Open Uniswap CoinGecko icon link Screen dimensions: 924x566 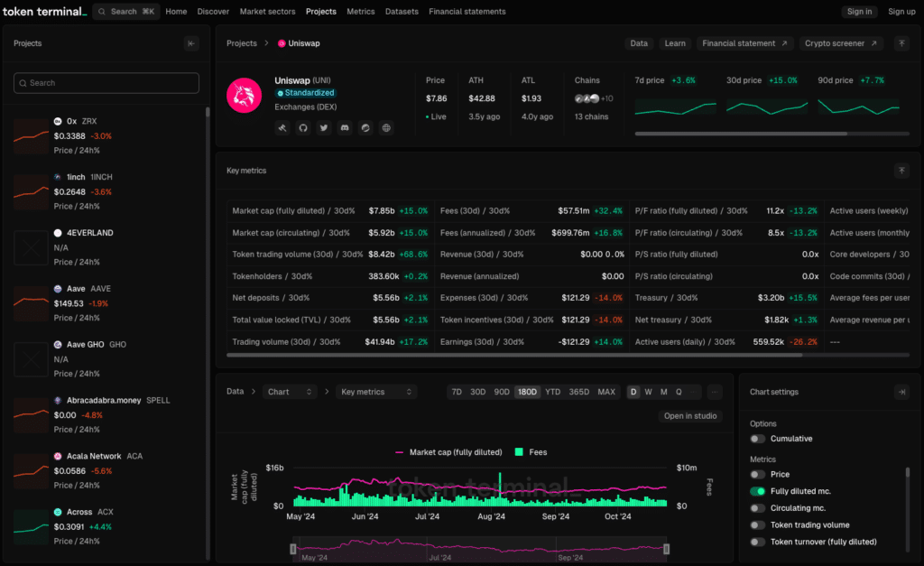tap(365, 128)
